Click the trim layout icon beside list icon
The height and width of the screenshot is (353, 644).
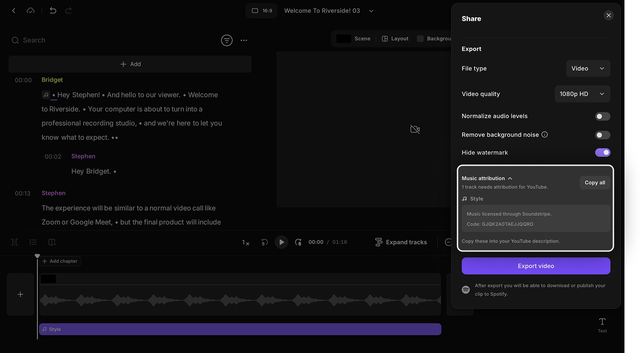[52, 242]
